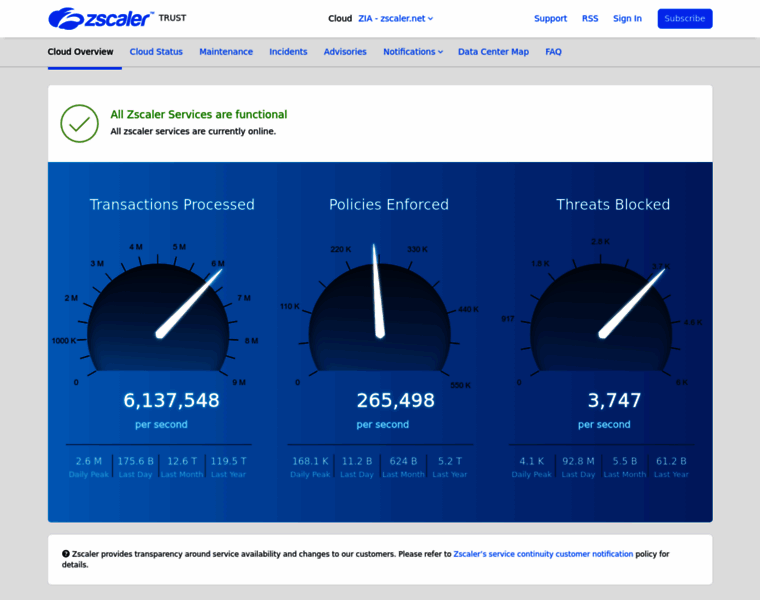Image resolution: width=760 pixels, height=600 pixels.
Task: Click the 168.1 K Daily Peak stat
Action: click(310, 467)
